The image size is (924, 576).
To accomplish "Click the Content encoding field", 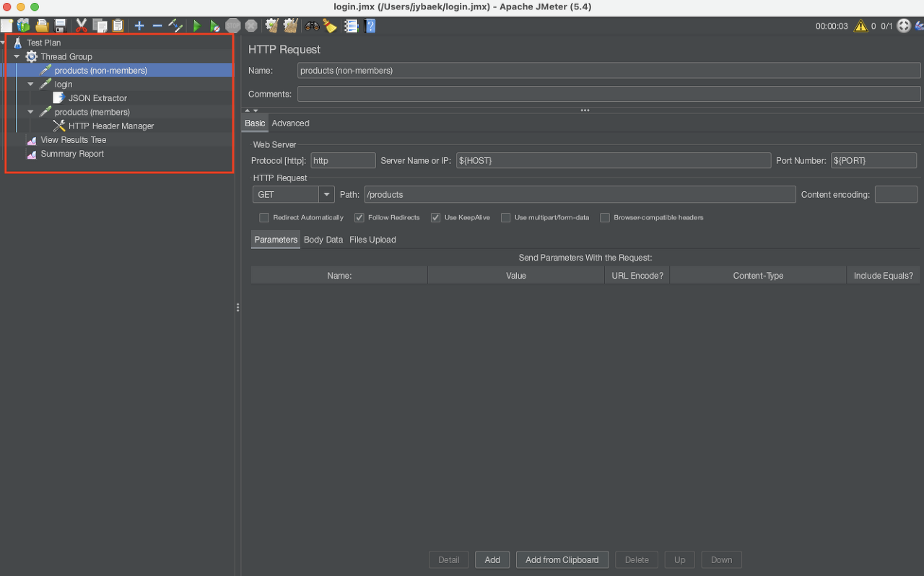I will click(896, 194).
